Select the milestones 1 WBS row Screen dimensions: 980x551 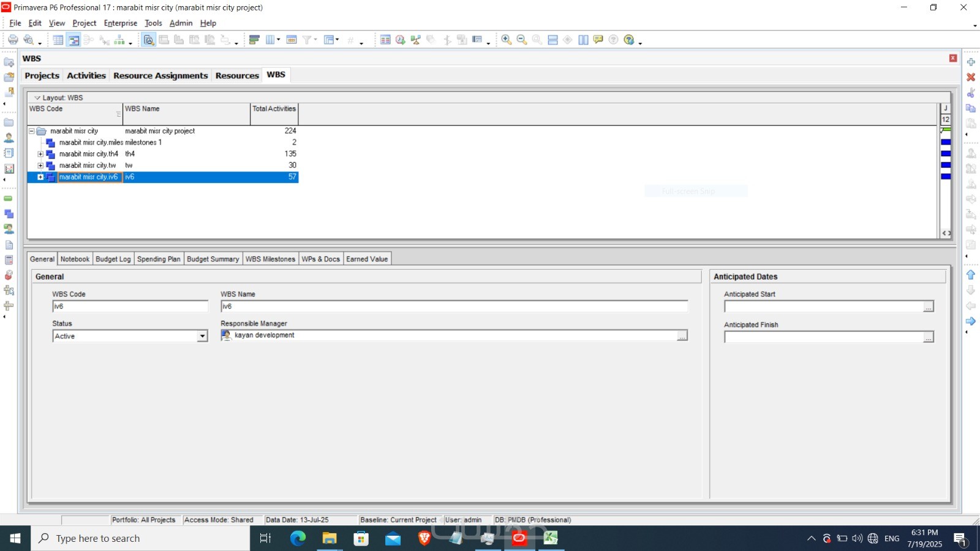(163, 143)
